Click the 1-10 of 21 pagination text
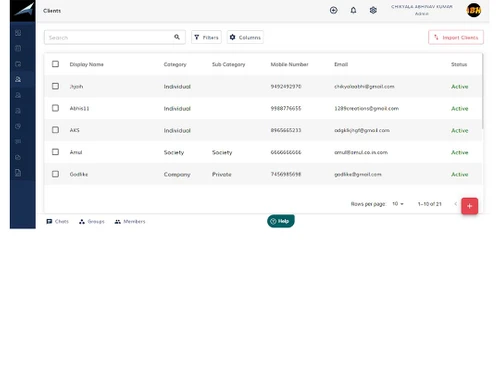Screen dimensions: 500x375 click(x=429, y=204)
